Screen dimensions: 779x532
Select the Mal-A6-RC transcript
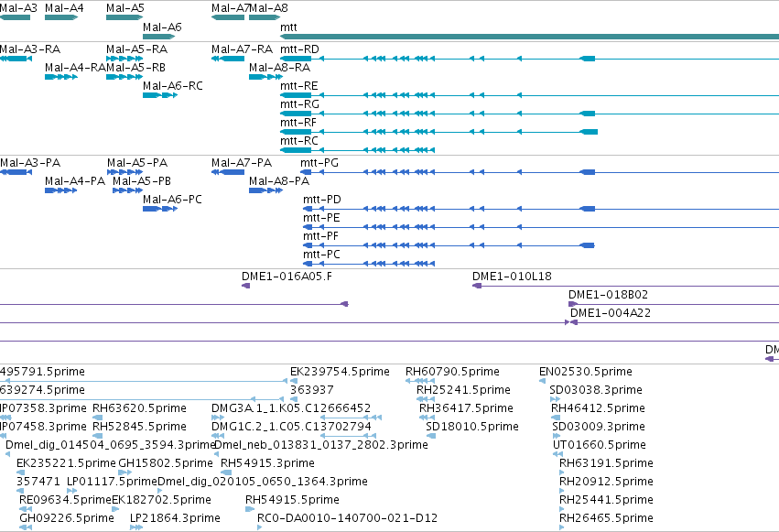(x=160, y=95)
